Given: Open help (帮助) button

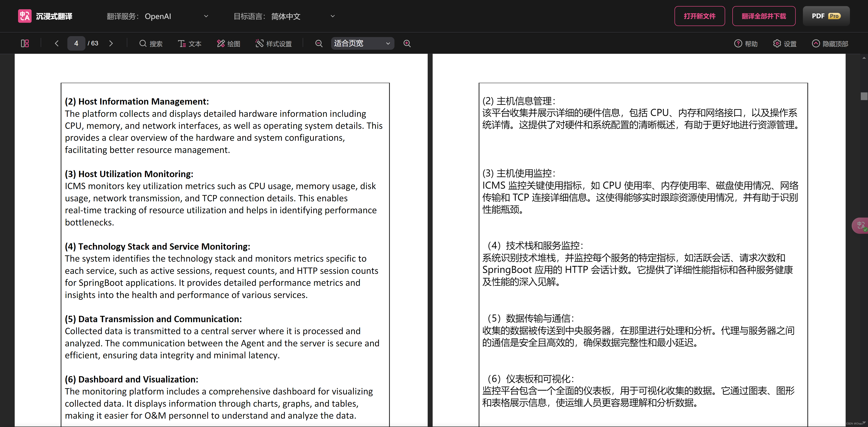Looking at the screenshot, I should click(746, 43).
